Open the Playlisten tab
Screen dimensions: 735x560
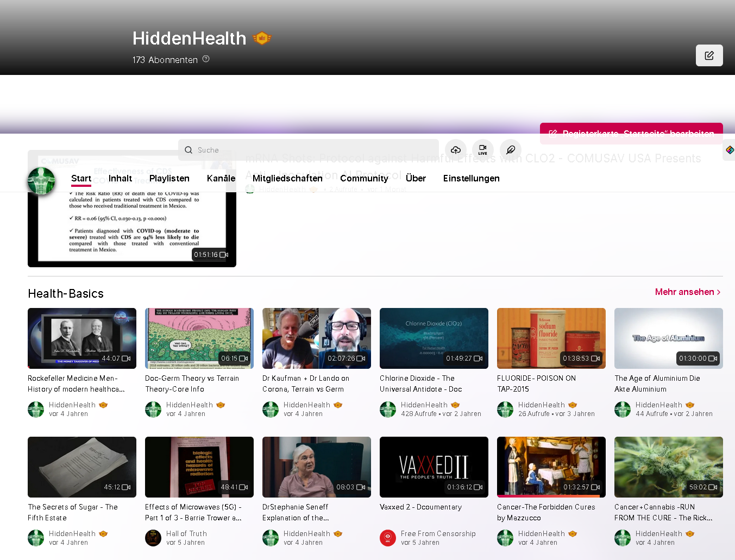(x=169, y=178)
